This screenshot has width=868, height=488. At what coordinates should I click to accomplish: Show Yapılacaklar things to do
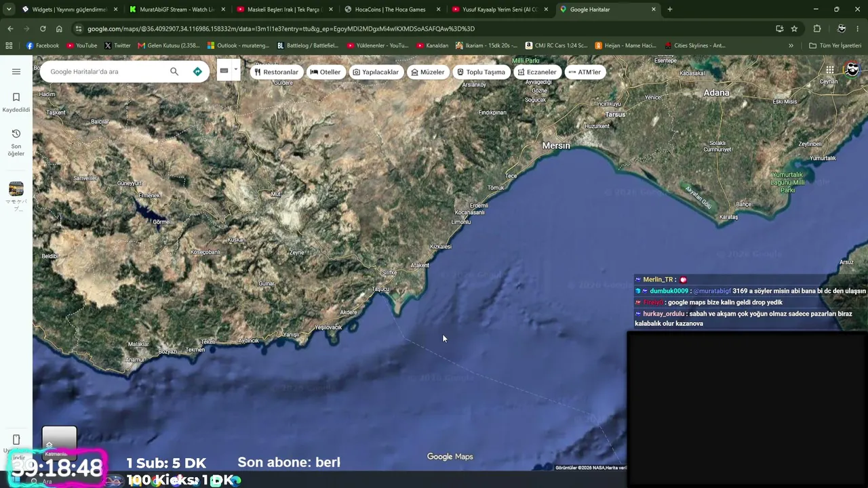point(376,72)
